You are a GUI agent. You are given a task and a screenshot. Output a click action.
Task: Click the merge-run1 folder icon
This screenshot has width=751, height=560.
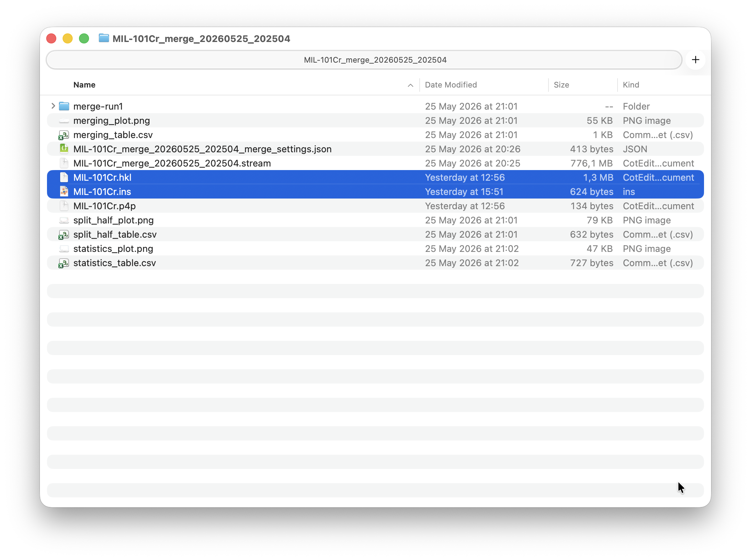[x=64, y=106]
